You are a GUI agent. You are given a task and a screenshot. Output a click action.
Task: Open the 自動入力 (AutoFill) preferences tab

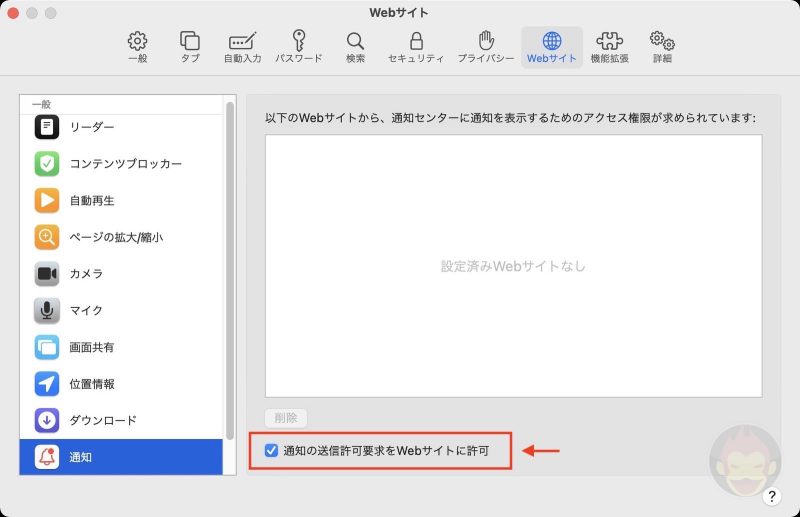click(242, 47)
